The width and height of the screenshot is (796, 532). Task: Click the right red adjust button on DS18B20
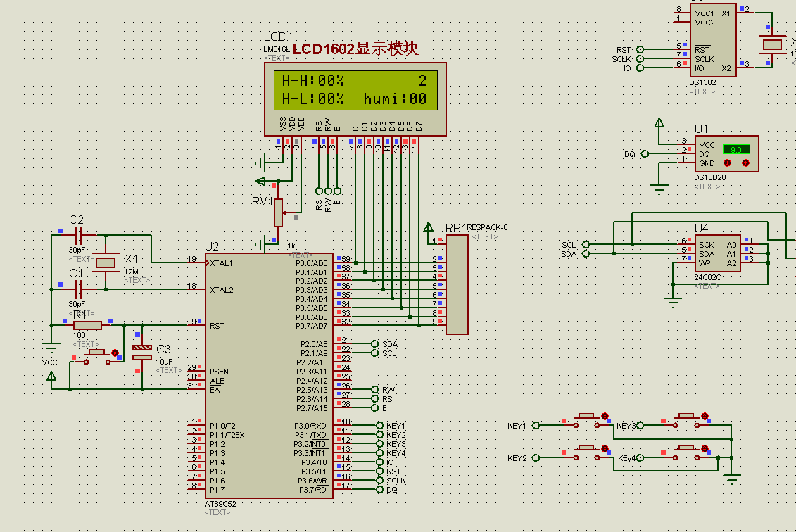pos(745,163)
